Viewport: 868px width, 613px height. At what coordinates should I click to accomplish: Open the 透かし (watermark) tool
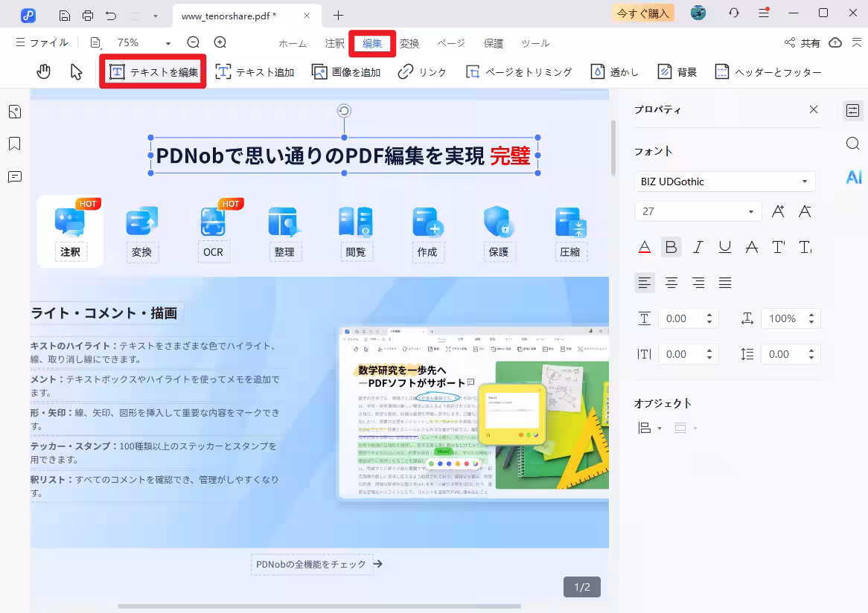pyautogui.click(x=614, y=71)
